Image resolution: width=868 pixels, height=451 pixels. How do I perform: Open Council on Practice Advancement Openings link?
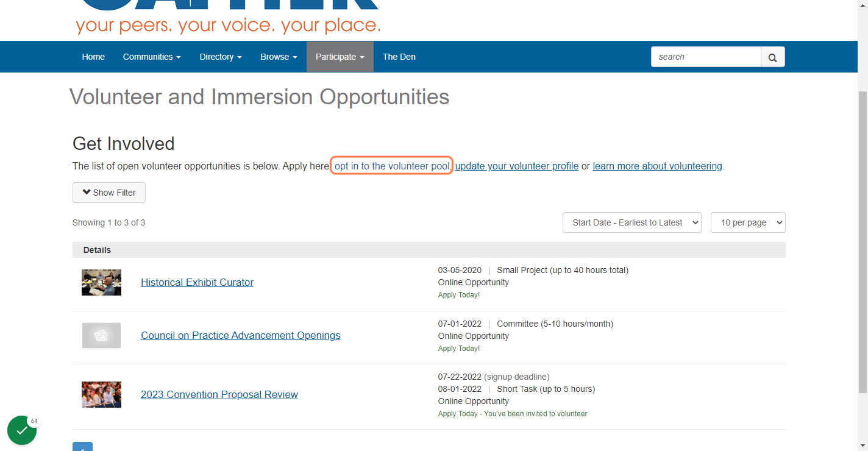point(241,335)
